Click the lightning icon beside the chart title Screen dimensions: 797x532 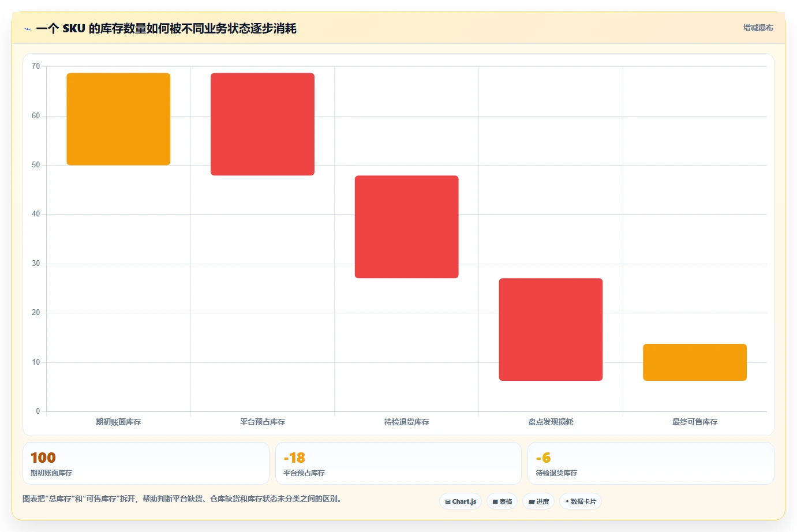(x=27, y=29)
